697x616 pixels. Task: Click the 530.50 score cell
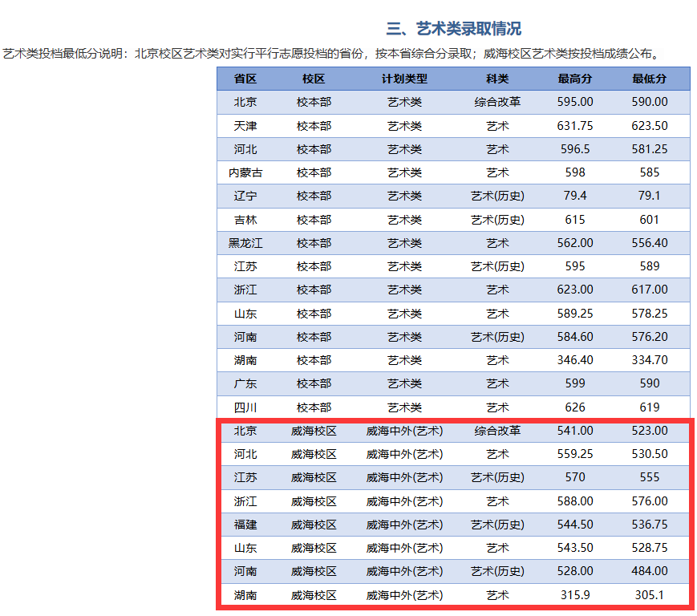[650, 454]
